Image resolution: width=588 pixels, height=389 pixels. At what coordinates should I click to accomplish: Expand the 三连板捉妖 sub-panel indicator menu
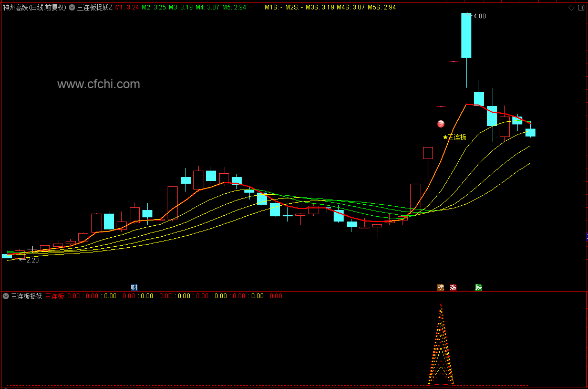pos(6,296)
